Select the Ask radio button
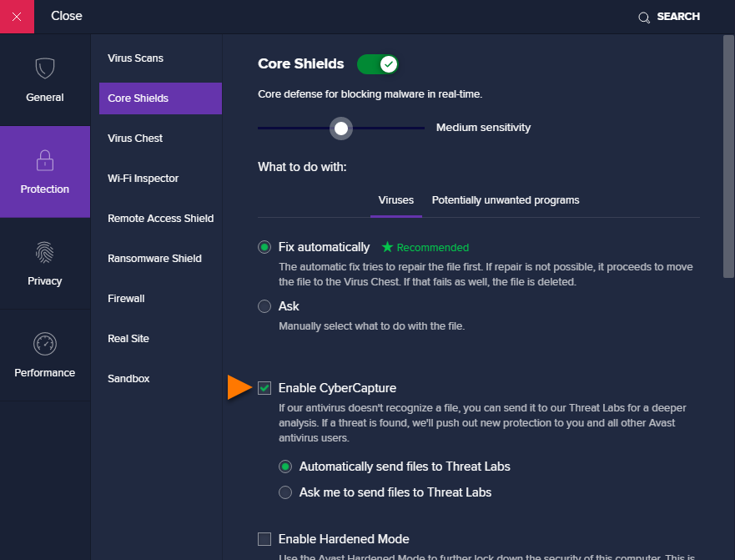735x560 pixels. click(x=264, y=306)
